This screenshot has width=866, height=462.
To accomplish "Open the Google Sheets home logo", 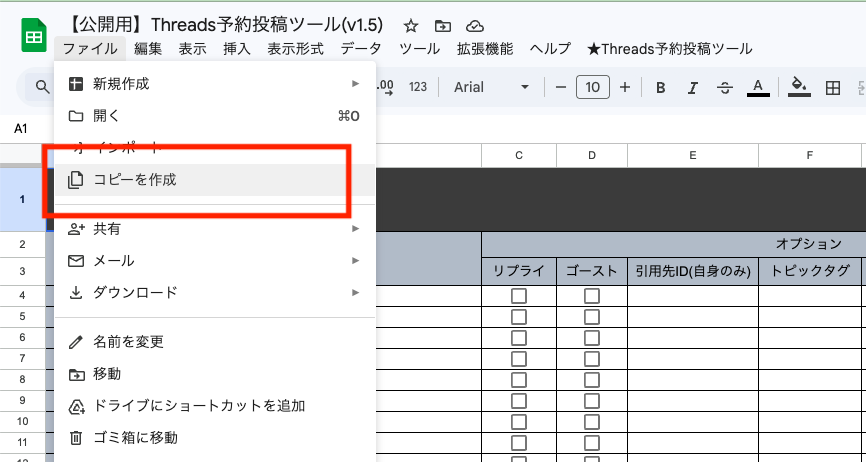I will coord(34,37).
